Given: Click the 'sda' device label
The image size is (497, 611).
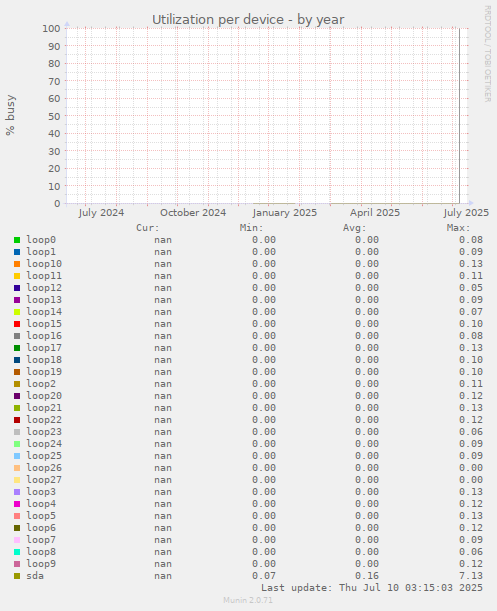Looking at the screenshot, I should (35, 576).
